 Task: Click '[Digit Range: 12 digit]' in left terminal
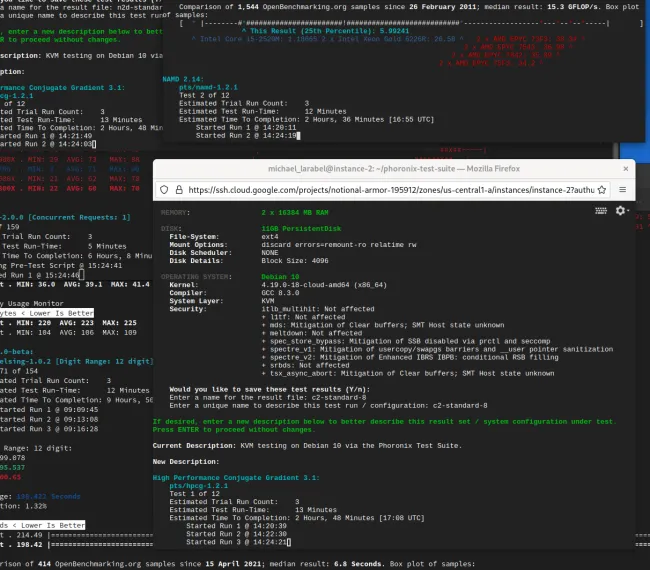pos(104,361)
